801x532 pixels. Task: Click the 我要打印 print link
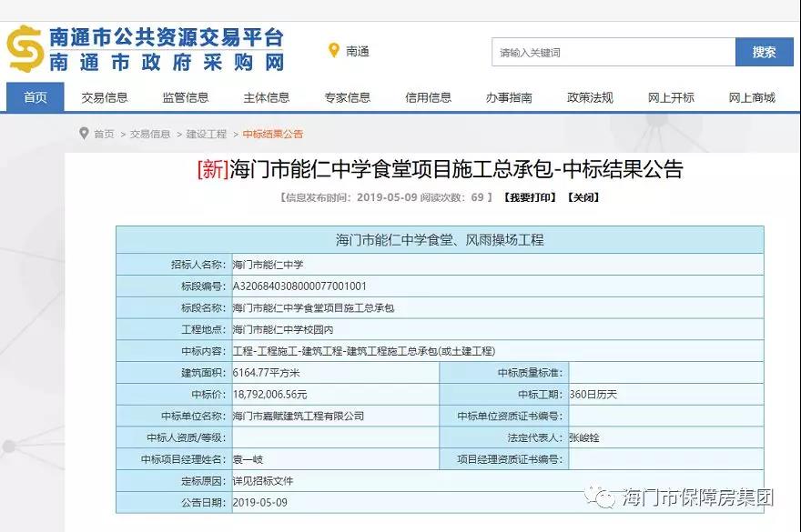(x=529, y=197)
